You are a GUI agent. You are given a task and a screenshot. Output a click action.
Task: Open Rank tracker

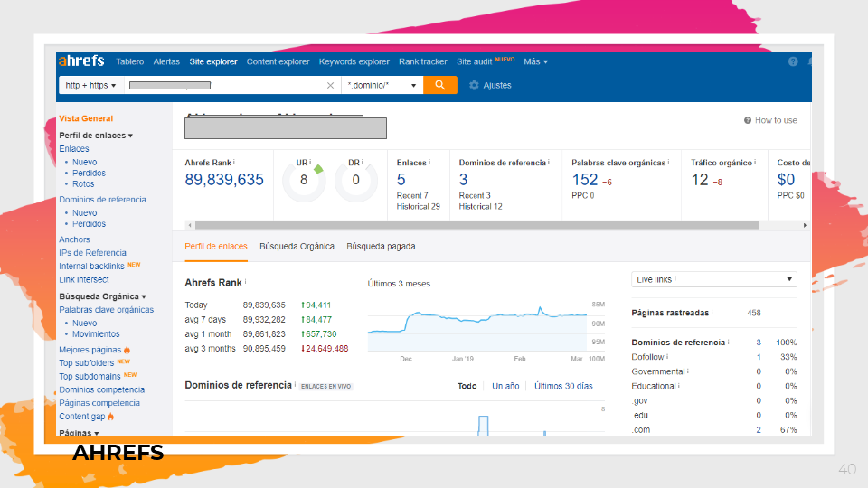pyautogui.click(x=423, y=61)
